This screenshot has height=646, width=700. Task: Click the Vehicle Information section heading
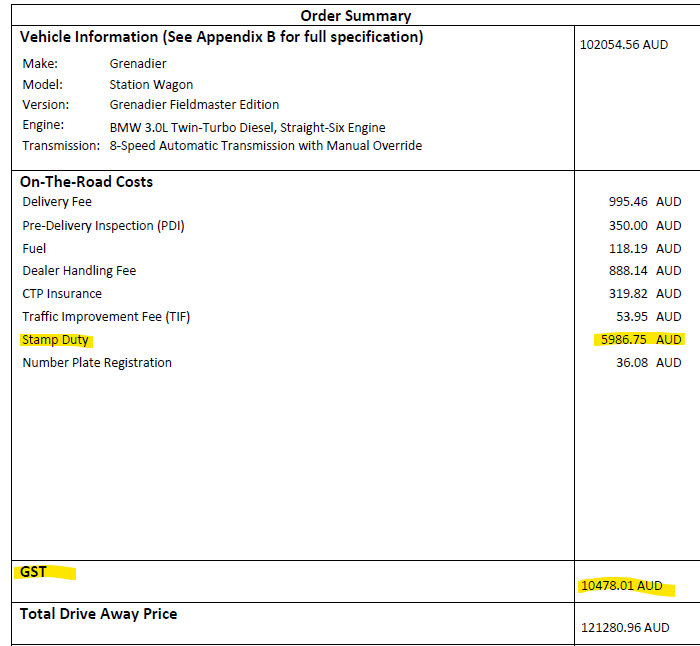(221, 37)
